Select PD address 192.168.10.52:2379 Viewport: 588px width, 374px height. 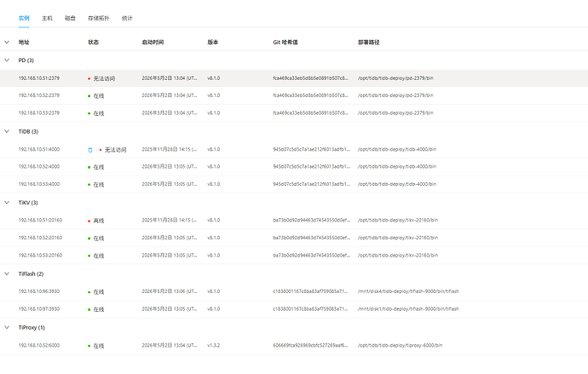tap(39, 95)
